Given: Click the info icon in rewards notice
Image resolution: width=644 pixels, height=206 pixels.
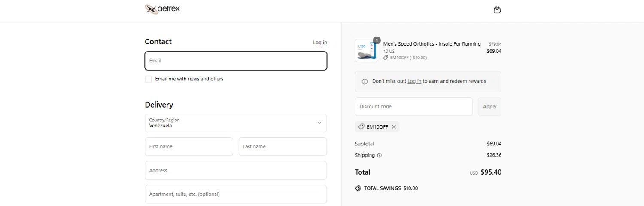Looking at the screenshot, I should [365, 81].
